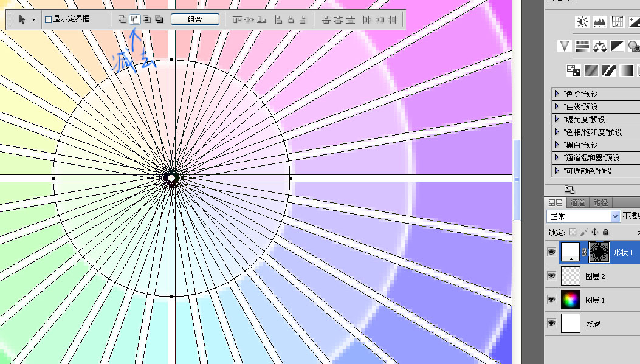Add a Hue/Saturation adjustment
Viewport: 640px width, 364px height.
(582, 46)
